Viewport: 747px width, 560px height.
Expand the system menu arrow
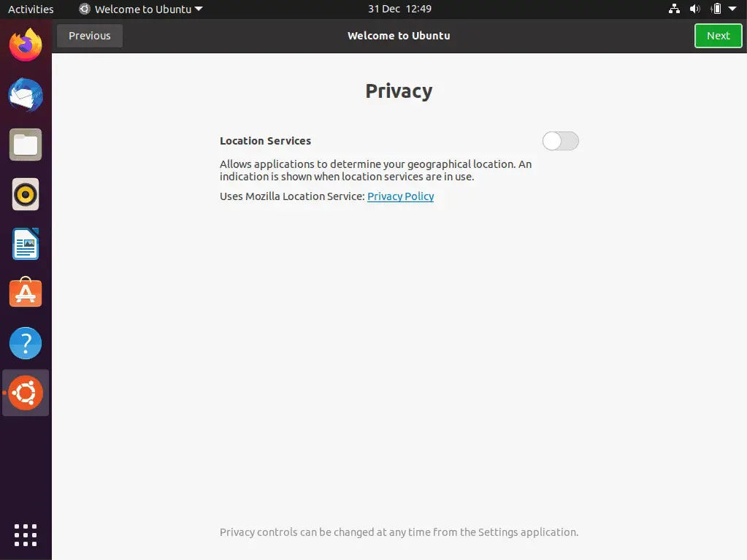point(732,9)
